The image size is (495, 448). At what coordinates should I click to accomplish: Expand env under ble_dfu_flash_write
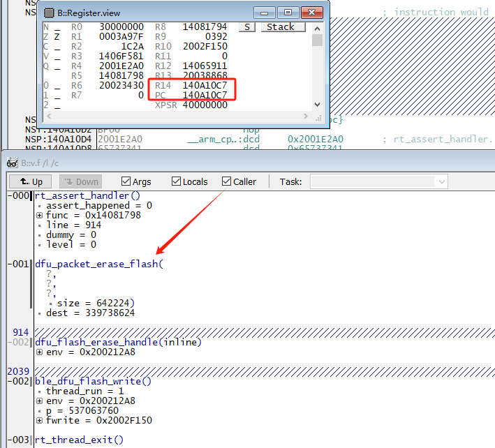[40, 401]
